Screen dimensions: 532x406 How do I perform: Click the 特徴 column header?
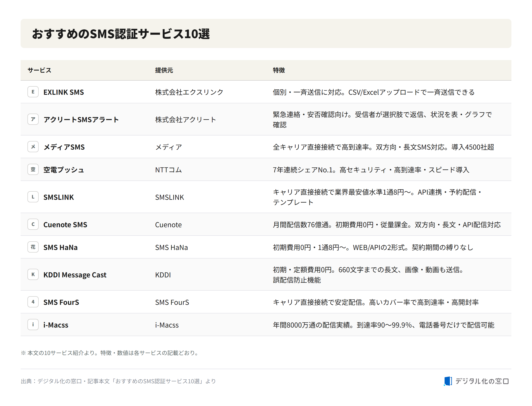click(x=279, y=70)
